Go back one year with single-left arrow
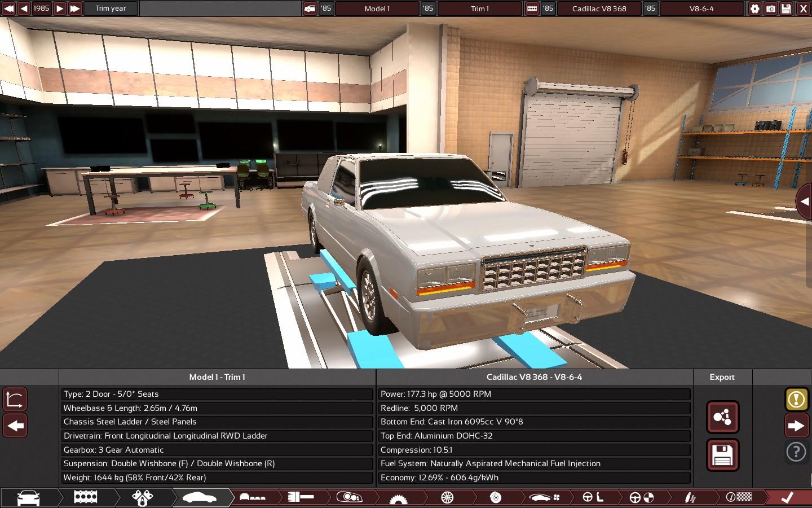The height and width of the screenshot is (508, 812). [24, 8]
